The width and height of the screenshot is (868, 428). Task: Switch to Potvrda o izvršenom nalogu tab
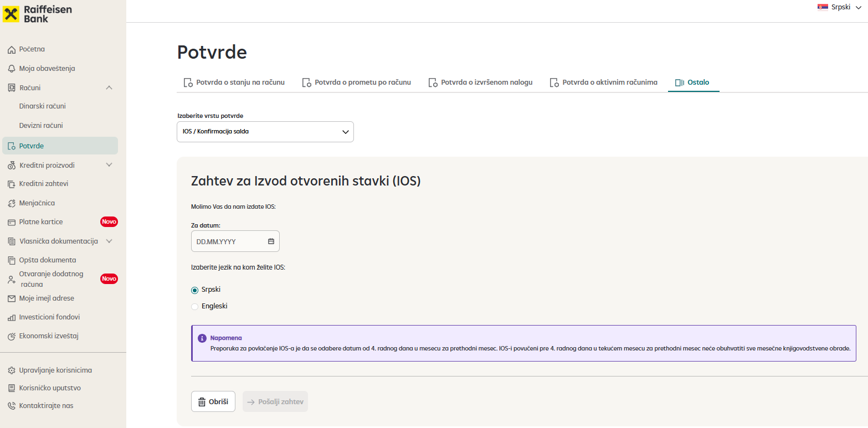(480, 82)
